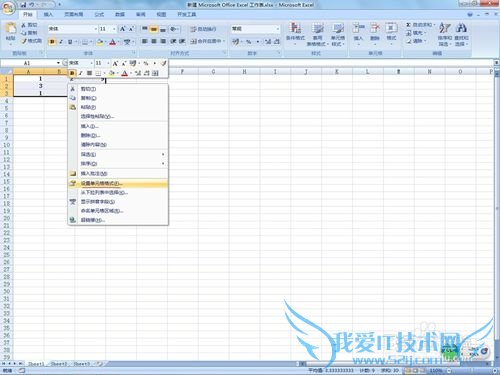Toggle Underline in the ribbon font group
Image resolution: width=500 pixels, height=375 pixels.
click(x=70, y=42)
